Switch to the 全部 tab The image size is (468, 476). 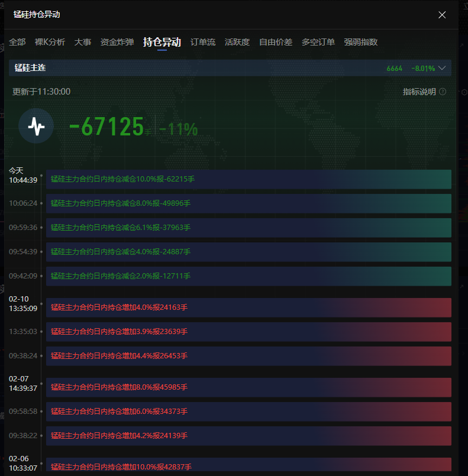pyautogui.click(x=17, y=42)
